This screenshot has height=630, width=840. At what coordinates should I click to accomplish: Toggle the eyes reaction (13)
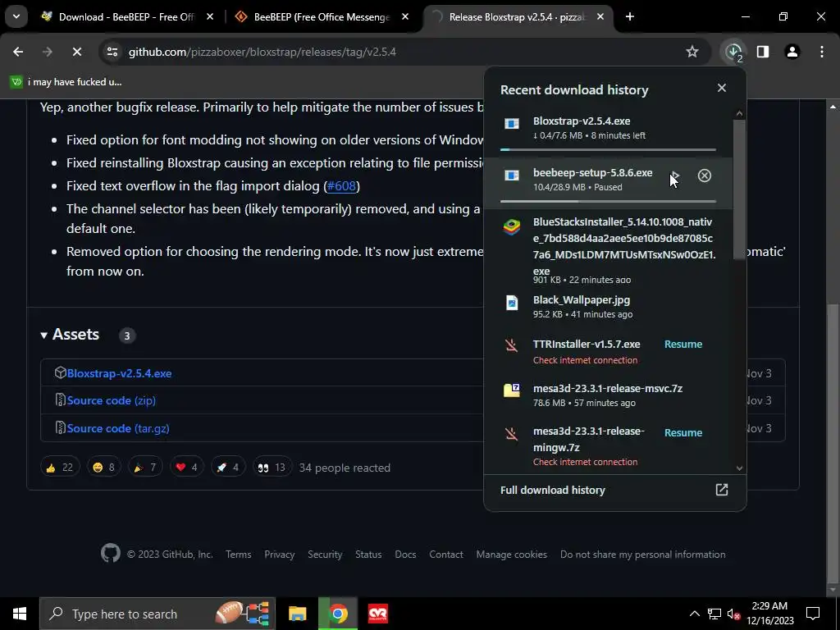click(x=272, y=468)
